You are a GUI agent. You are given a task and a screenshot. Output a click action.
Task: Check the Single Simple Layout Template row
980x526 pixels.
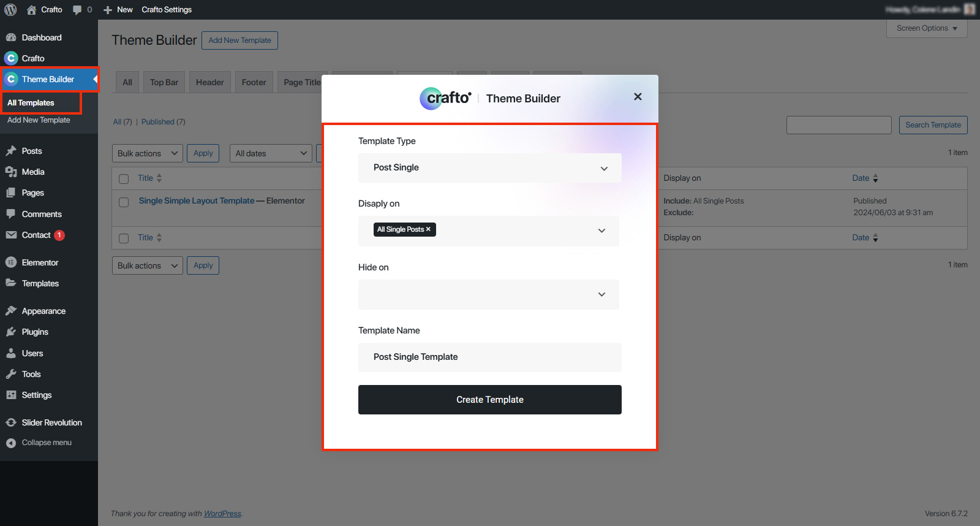tap(124, 202)
